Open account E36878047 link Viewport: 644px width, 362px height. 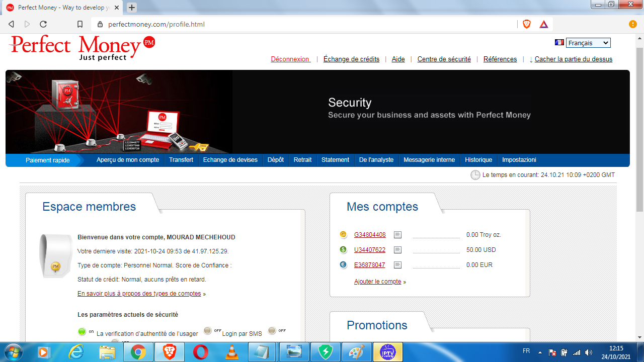click(370, 265)
